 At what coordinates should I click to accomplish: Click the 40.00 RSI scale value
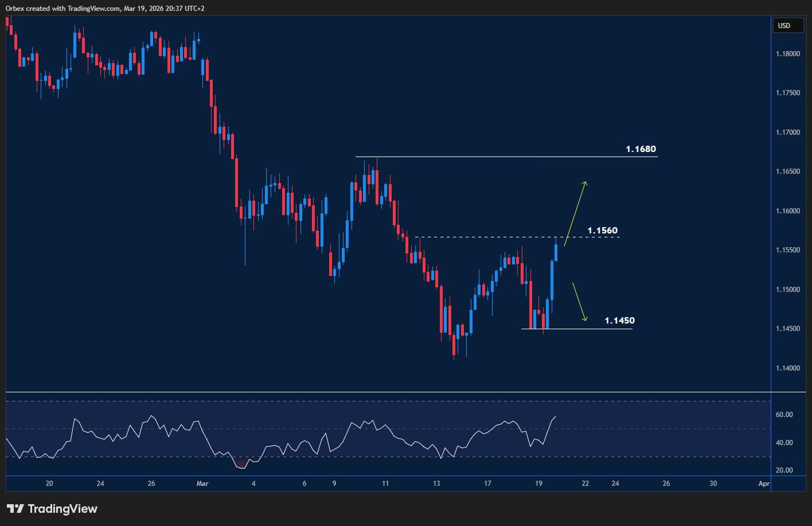coord(784,443)
